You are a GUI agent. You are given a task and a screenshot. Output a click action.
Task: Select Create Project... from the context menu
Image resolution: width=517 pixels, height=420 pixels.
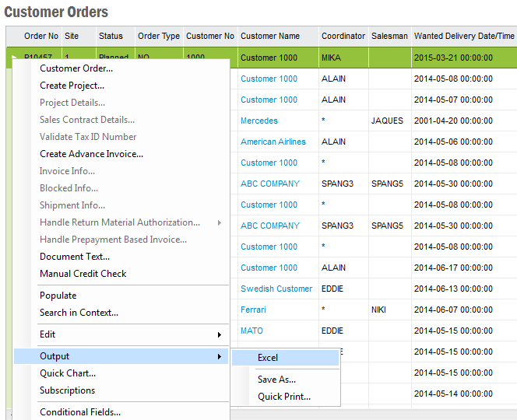click(x=75, y=86)
